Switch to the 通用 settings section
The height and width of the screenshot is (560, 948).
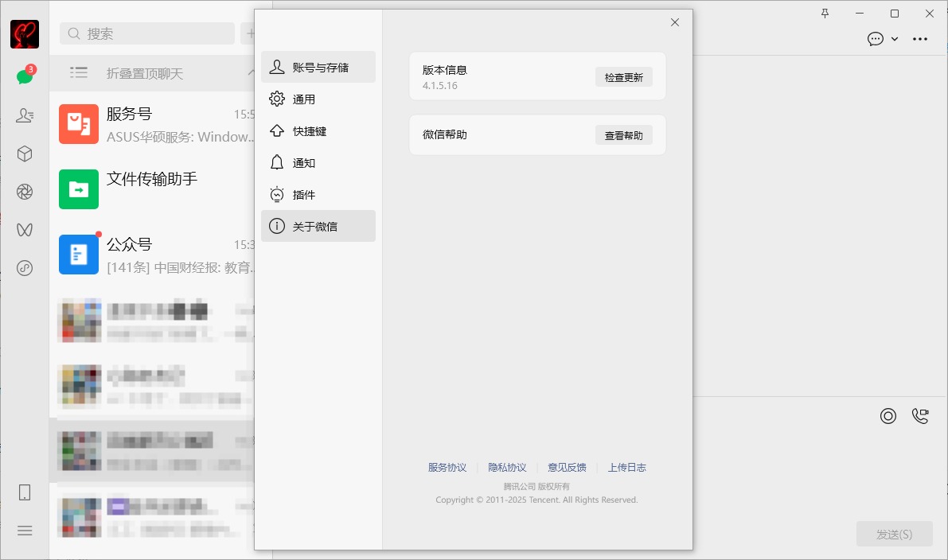tap(318, 99)
